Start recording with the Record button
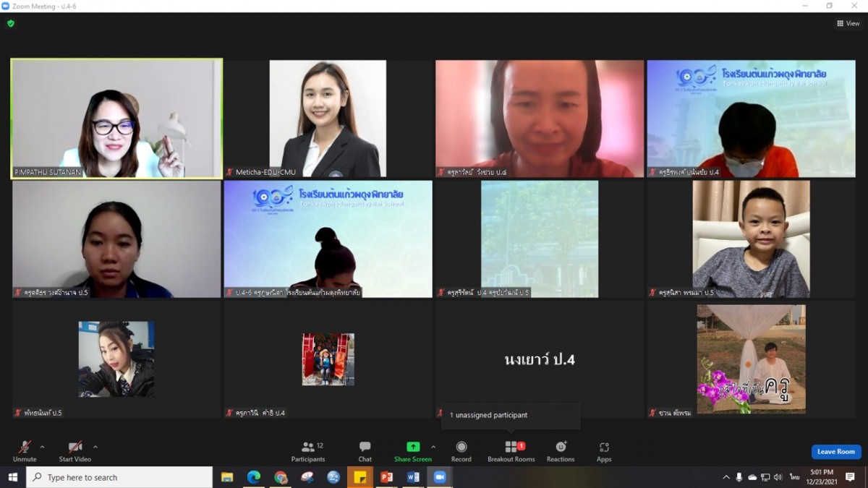Image resolution: width=868 pixels, height=488 pixels. click(461, 448)
